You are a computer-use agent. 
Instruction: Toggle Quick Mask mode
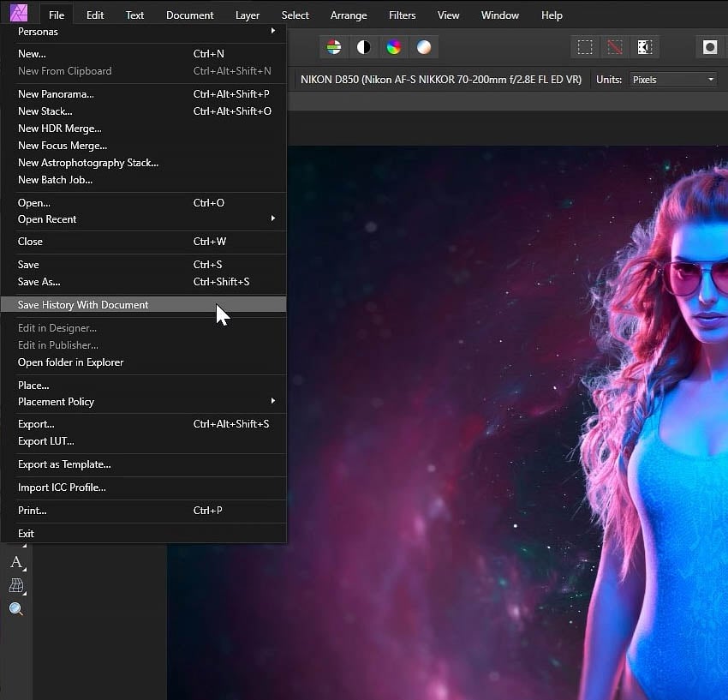pyautogui.click(x=645, y=47)
